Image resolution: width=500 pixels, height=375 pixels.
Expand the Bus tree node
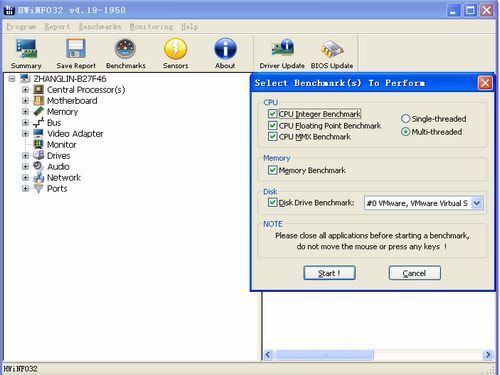point(25,123)
